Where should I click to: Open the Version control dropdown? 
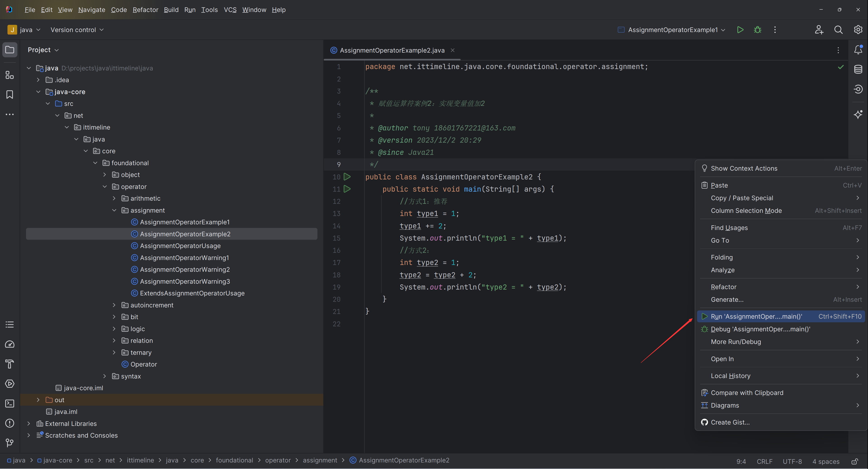point(77,30)
